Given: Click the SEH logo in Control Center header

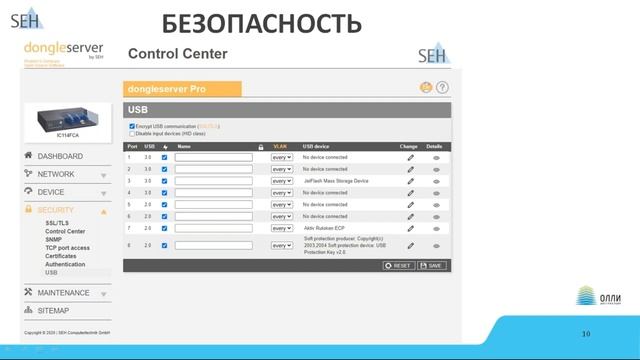Looking at the screenshot, I should coord(434,53).
